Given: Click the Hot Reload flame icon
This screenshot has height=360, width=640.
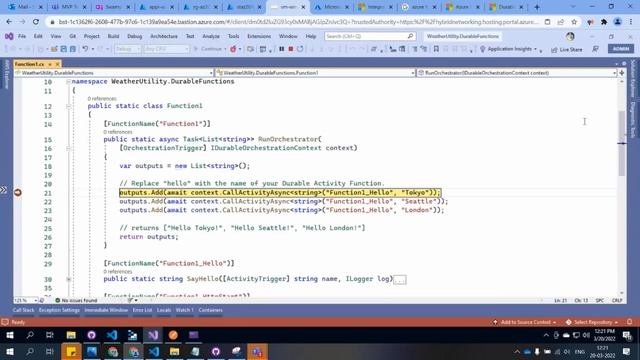Looking at the screenshot, I should pyautogui.click(x=233, y=49).
